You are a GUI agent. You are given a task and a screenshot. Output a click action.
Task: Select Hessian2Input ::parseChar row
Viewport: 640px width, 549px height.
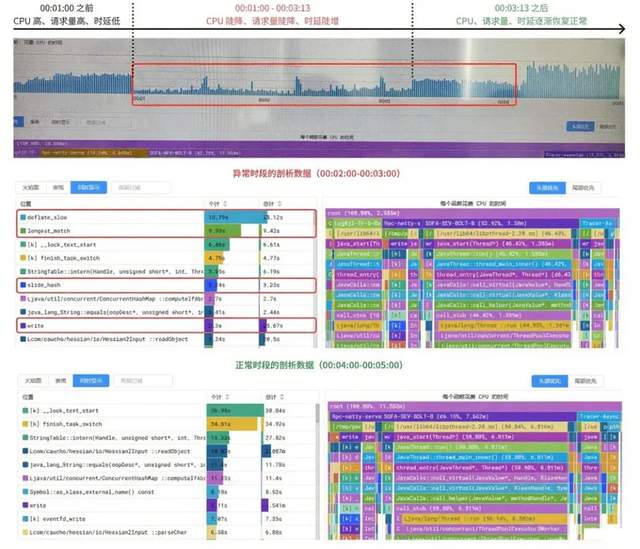click(167, 532)
